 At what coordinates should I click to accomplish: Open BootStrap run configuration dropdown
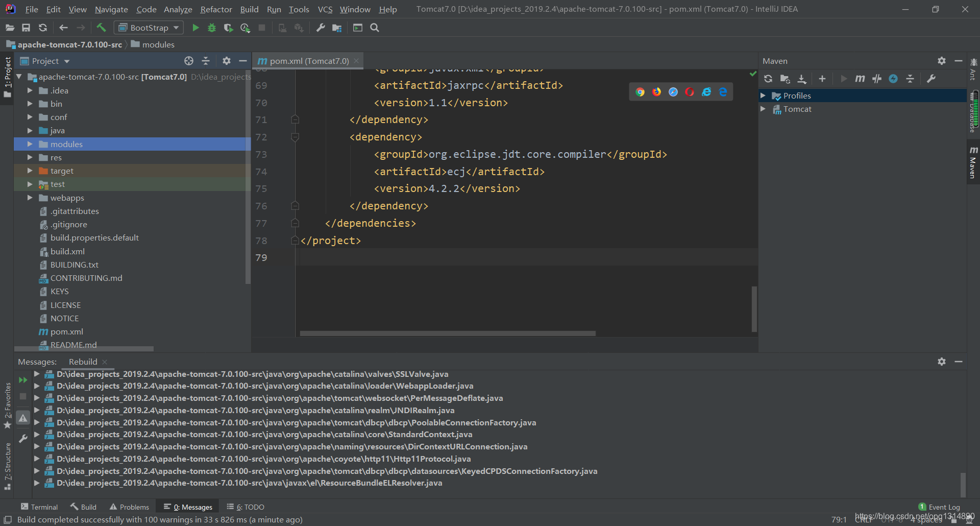coord(149,28)
